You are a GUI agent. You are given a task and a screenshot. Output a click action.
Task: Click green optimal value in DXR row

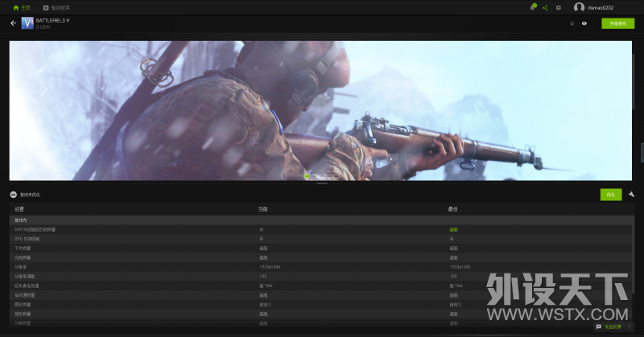[454, 229]
